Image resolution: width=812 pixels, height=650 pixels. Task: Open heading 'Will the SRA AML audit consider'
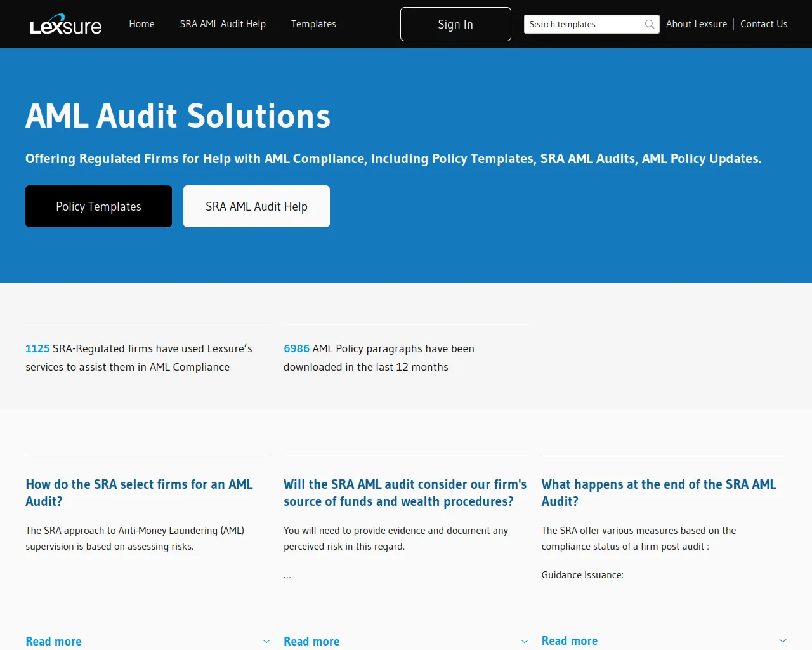tap(405, 493)
